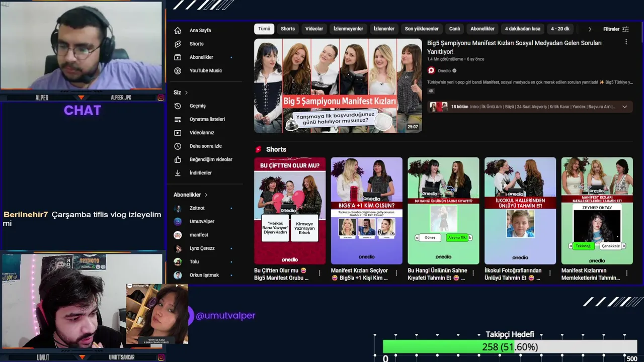Screen dimensions: 644x362
Task: Open the Big5'a +1 Kim Olsun short thumbnail
Action: click(x=367, y=211)
